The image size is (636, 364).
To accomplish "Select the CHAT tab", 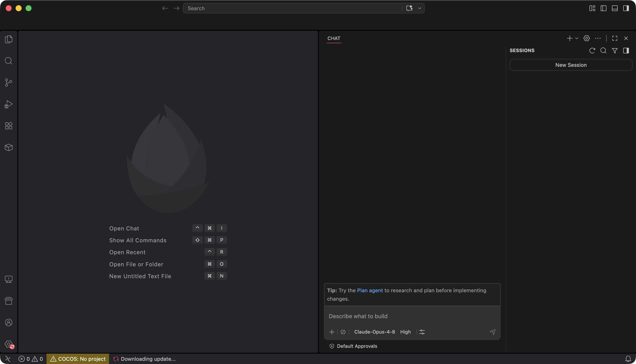I will [x=334, y=38].
